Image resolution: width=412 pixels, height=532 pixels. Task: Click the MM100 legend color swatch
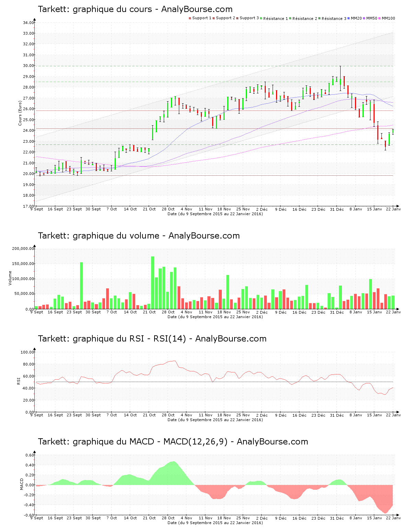click(x=380, y=18)
